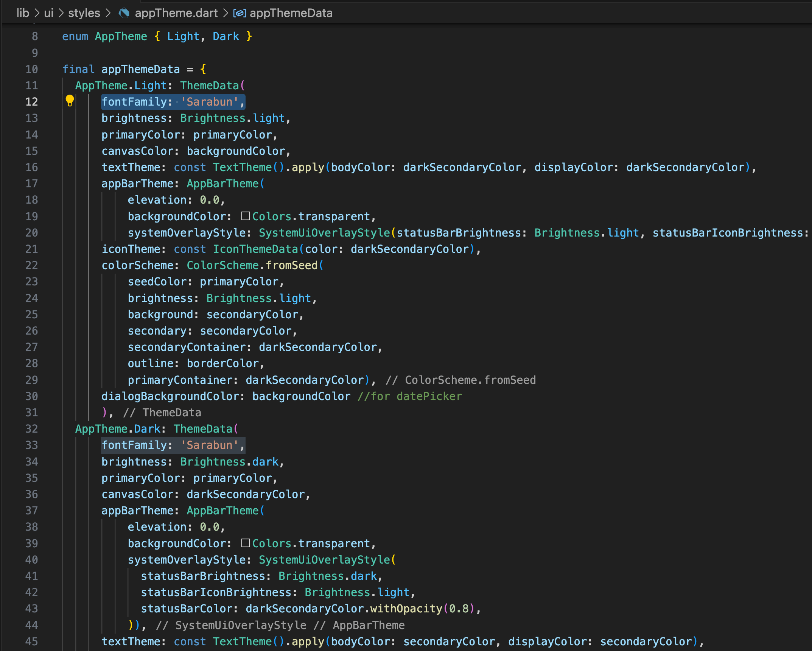Click Colors.transparent swatch on line 39
812x651 pixels.
246,543
